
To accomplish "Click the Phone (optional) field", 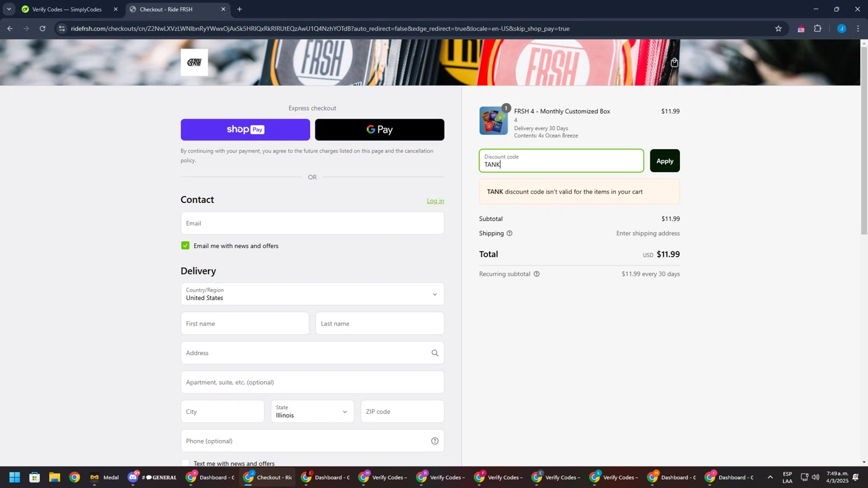I will click(312, 441).
